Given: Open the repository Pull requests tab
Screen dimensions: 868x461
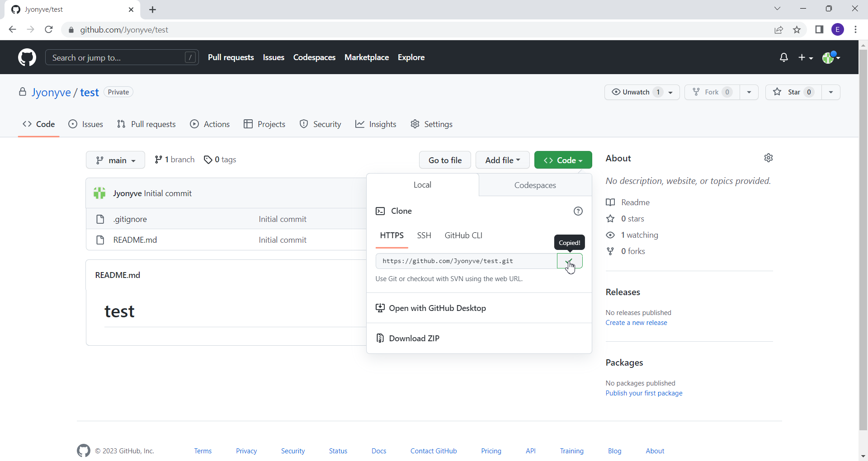Looking at the screenshot, I should [x=146, y=124].
